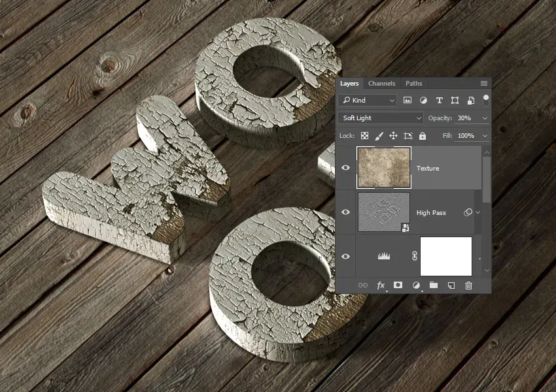
Task: Lock all padlock icon
Action: 423,136
